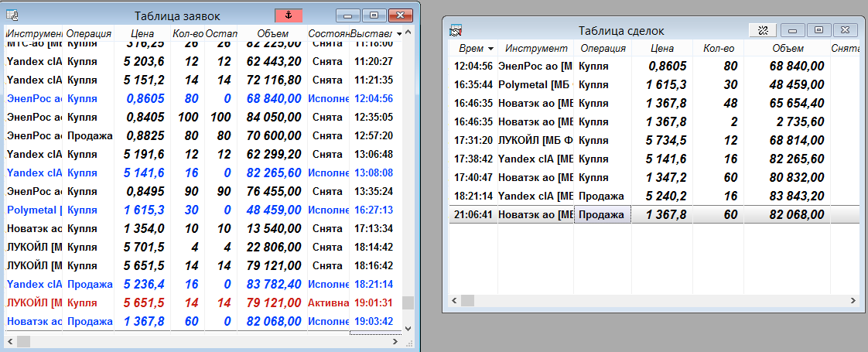Click the price 0,8495 in orders table
The height and width of the screenshot is (352, 868).
coord(145,191)
